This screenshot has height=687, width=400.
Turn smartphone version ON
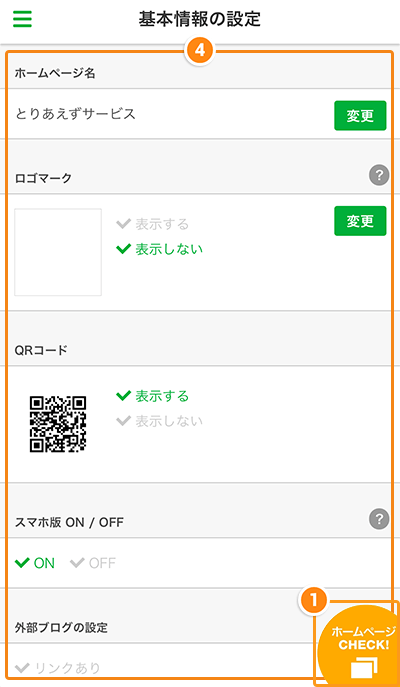coord(35,563)
